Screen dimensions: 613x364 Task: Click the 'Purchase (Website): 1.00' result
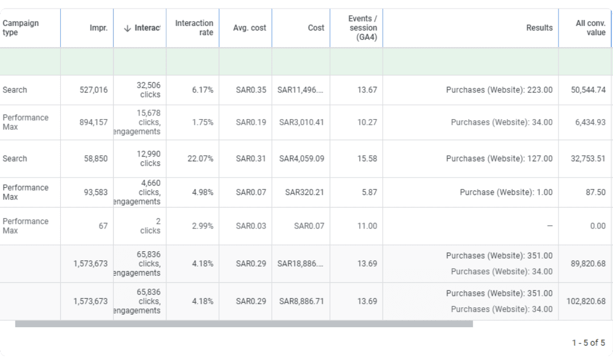[x=506, y=192]
